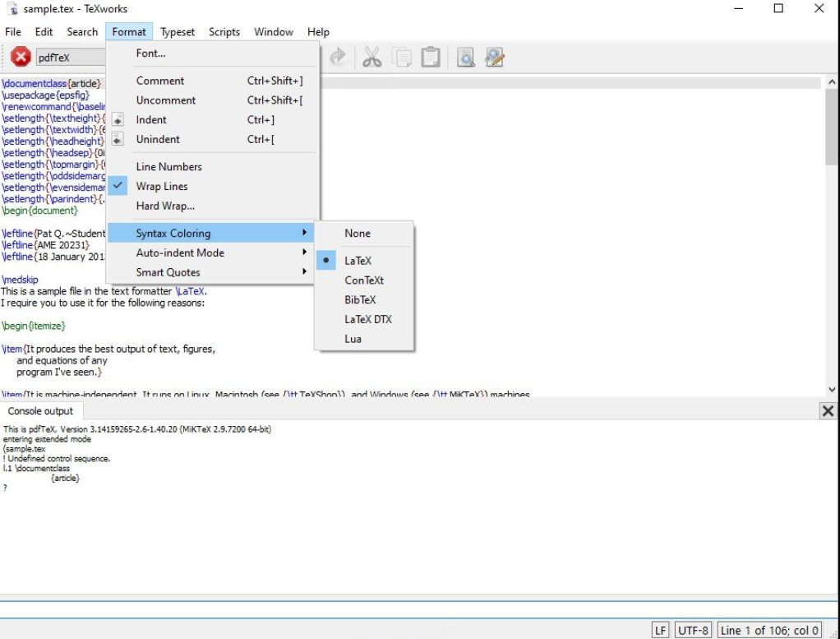This screenshot has width=840, height=639.
Task: Click the LF line ending button
Action: click(x=660, y=630)
